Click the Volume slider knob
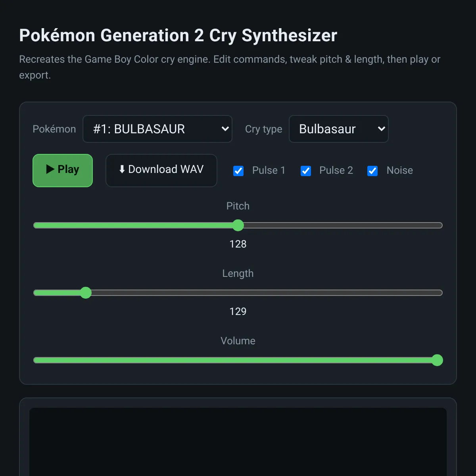 437,360
